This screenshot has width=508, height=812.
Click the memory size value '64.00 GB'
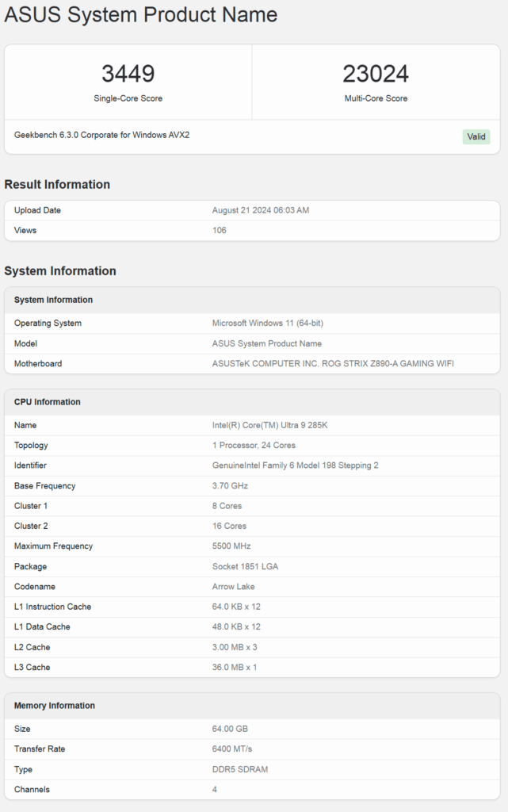pos(230,730)
